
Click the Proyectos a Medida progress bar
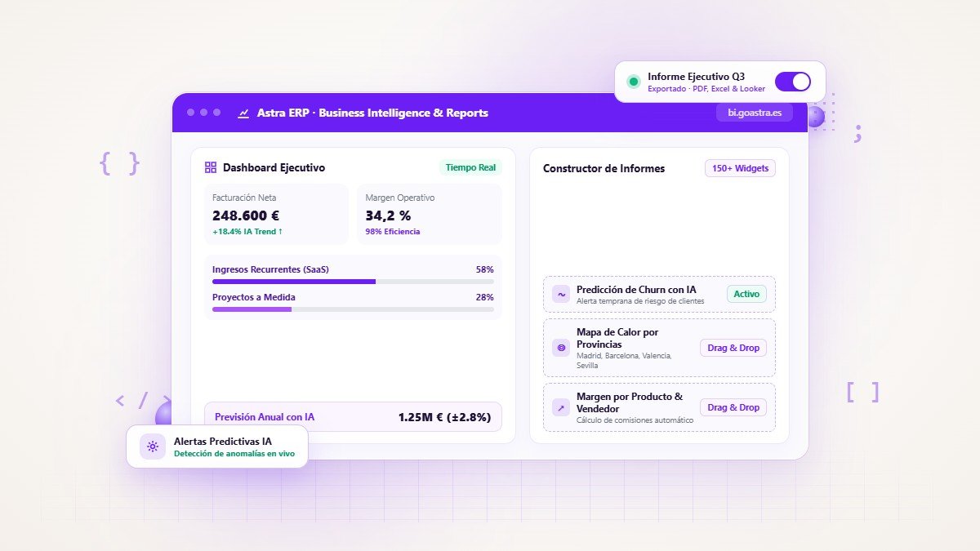[x=353, y=309]
